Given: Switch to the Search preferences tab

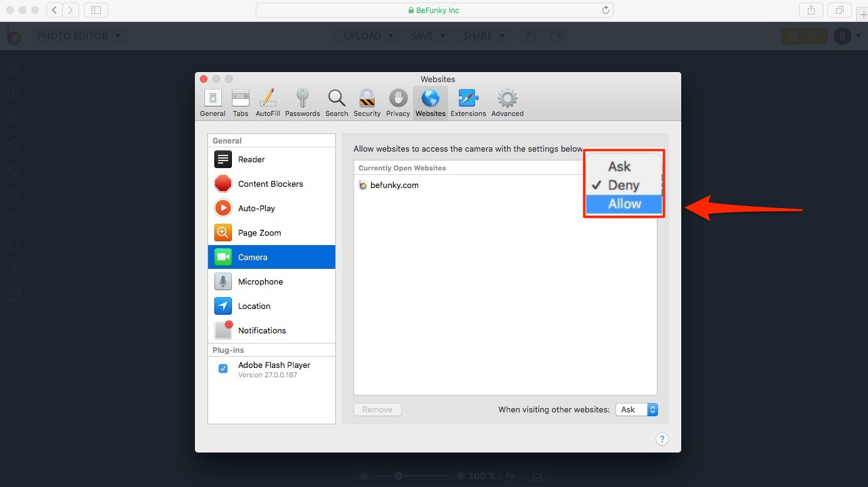Looking at the screenshot, I should point(337,103).
